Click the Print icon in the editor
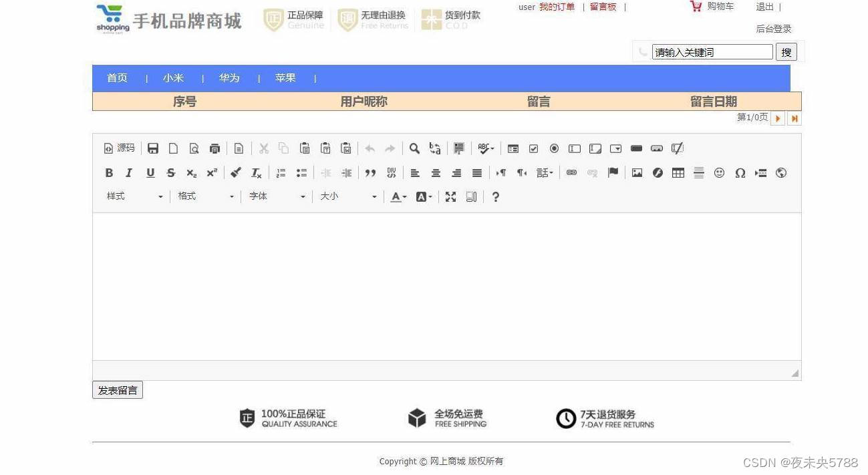The width and height of the screenshot is (868, 475). [214, 148]
